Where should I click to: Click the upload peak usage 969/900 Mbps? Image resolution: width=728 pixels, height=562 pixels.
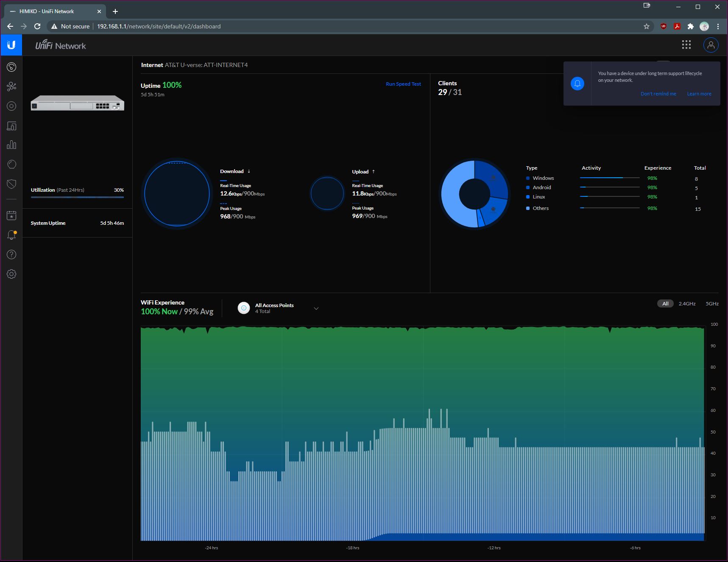click(369, 216)
